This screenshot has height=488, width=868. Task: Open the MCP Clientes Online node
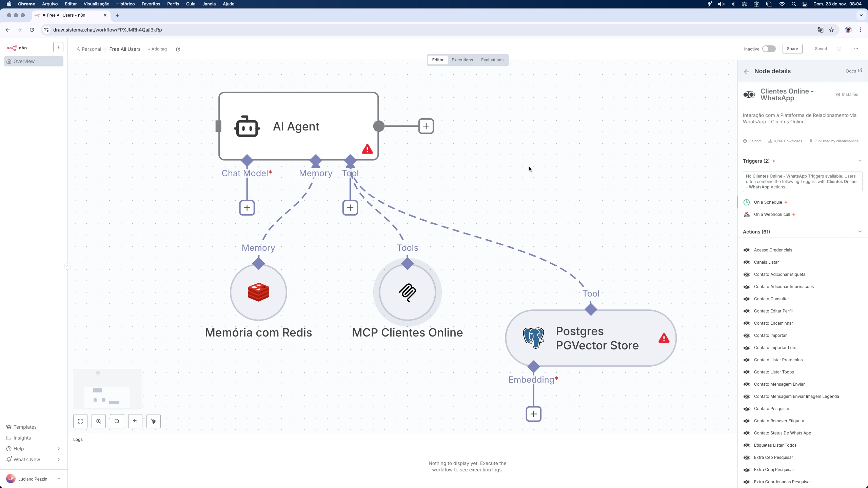tap(407, 292)
